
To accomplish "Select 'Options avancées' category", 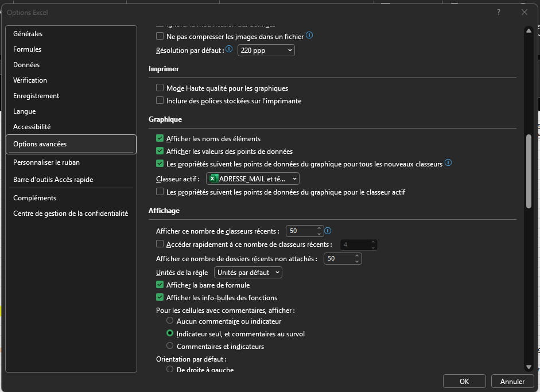I will pos(71,144).
